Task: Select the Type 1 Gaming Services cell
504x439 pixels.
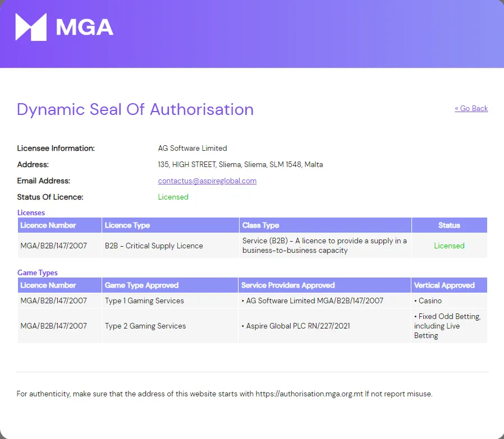Action: pyautogui.click(x=144, y=301)
